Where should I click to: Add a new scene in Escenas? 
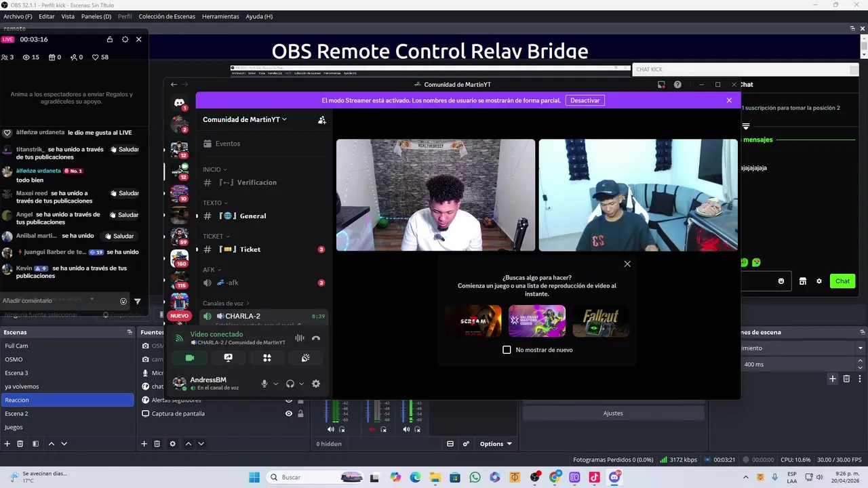pos(7,444)
